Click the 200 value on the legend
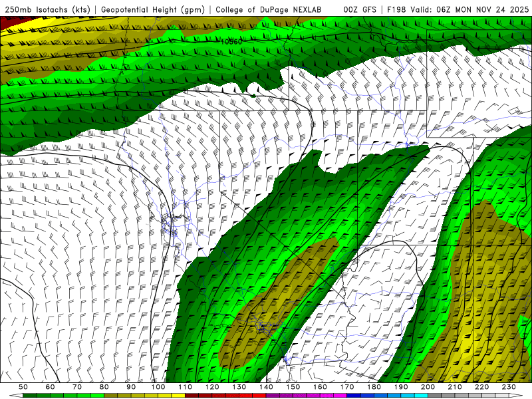This screenshot has height=399, width=532. click(428, 387)
